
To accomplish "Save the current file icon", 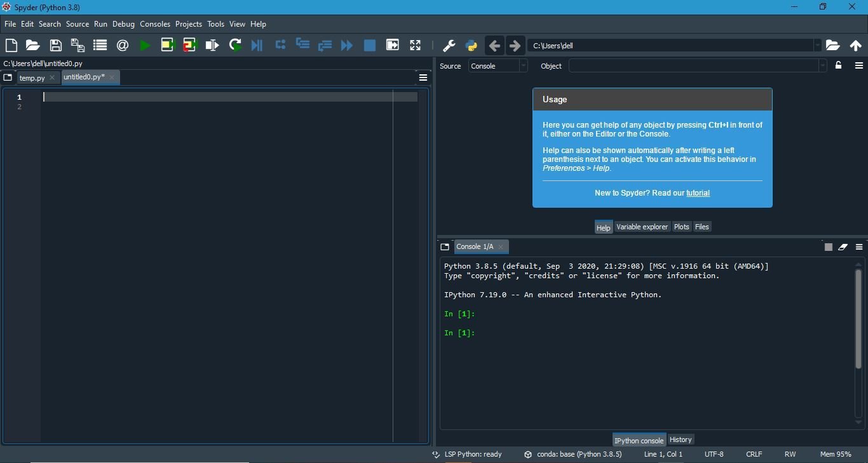I will tap(55, 45).
